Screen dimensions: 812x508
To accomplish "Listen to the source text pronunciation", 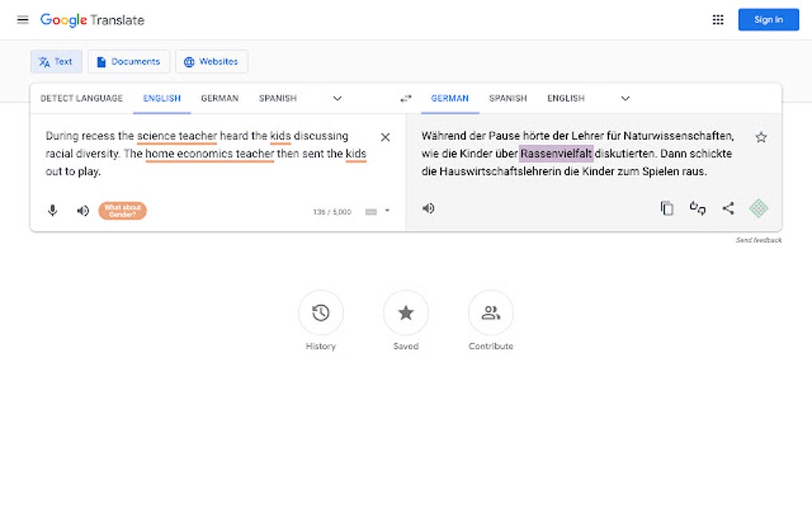I will (x=82, y=210).
